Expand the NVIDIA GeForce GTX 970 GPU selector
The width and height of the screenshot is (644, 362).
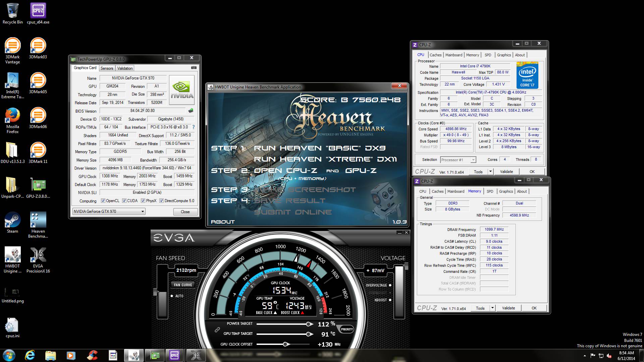point(143,212)
